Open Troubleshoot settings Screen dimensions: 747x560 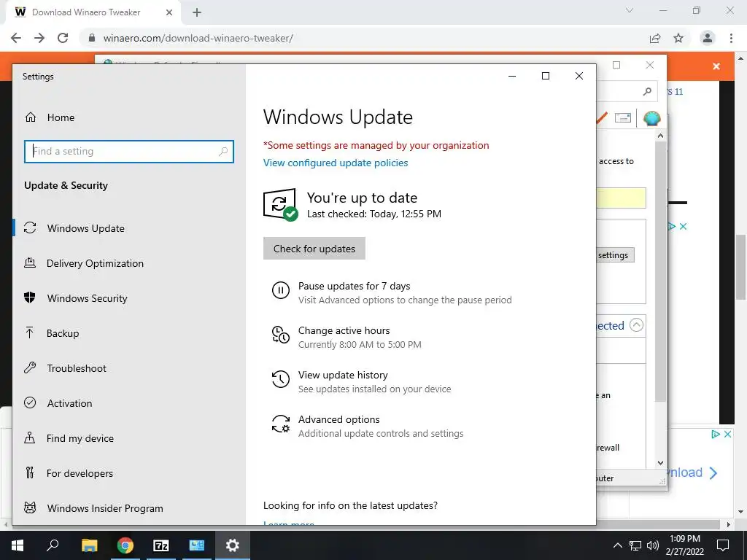(x=76, y=368)
